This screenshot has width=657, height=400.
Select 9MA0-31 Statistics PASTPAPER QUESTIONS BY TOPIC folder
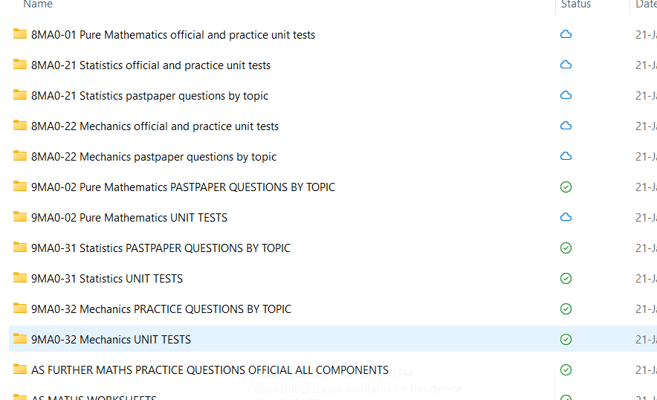tap(161, 248)
